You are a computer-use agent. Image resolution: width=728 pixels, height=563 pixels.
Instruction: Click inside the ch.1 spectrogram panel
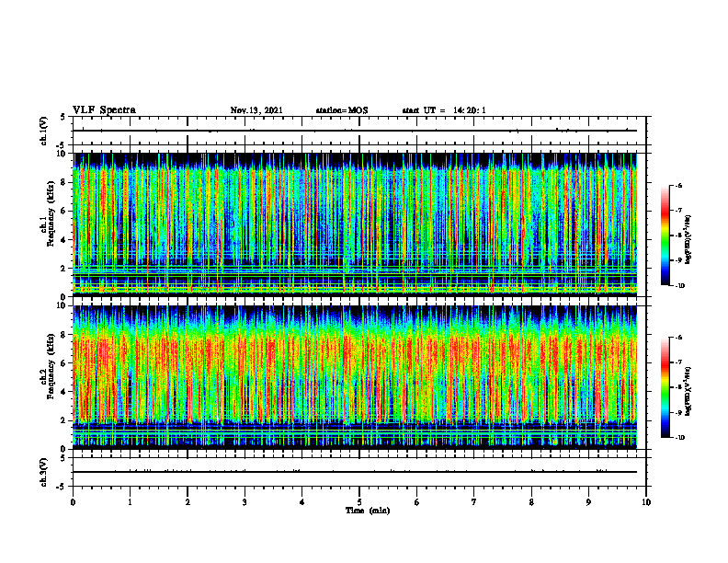(x=355, y=224)
